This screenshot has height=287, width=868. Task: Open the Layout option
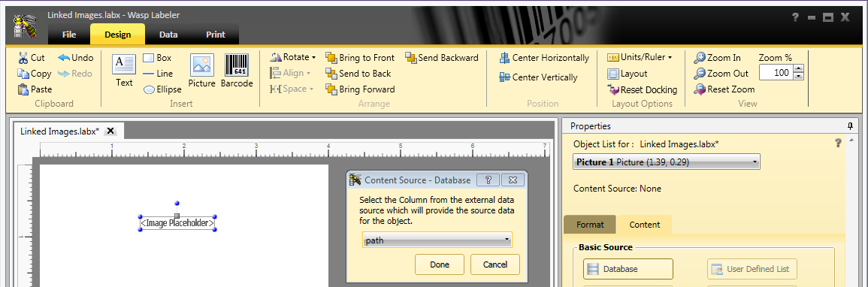(628, 74)
